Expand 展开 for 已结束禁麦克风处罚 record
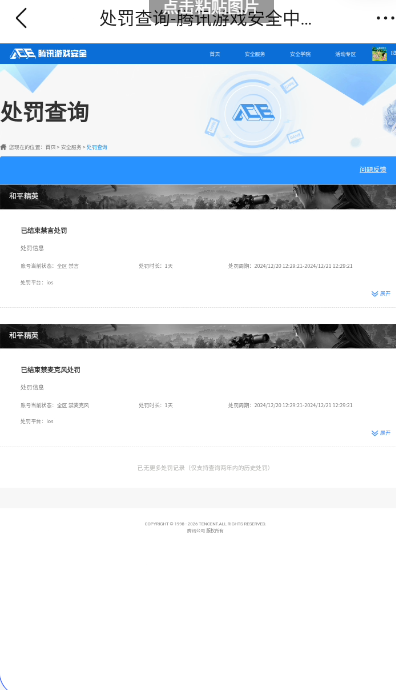This screenshot has height=690, width=396. (x=381, y=433)
